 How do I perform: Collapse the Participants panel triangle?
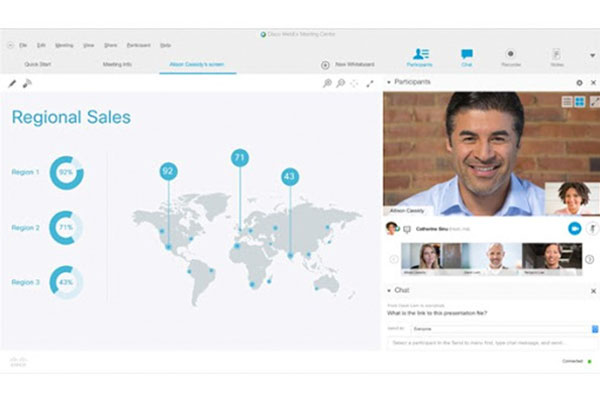point(389,82)
